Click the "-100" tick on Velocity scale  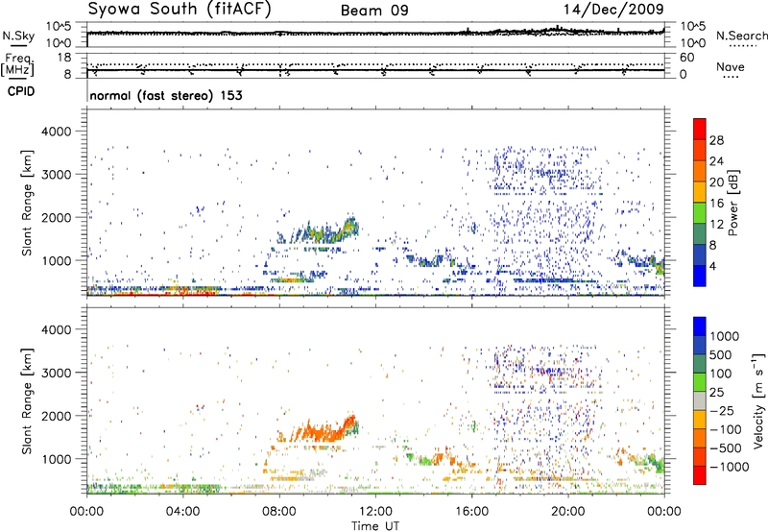(x=726, y=429)
